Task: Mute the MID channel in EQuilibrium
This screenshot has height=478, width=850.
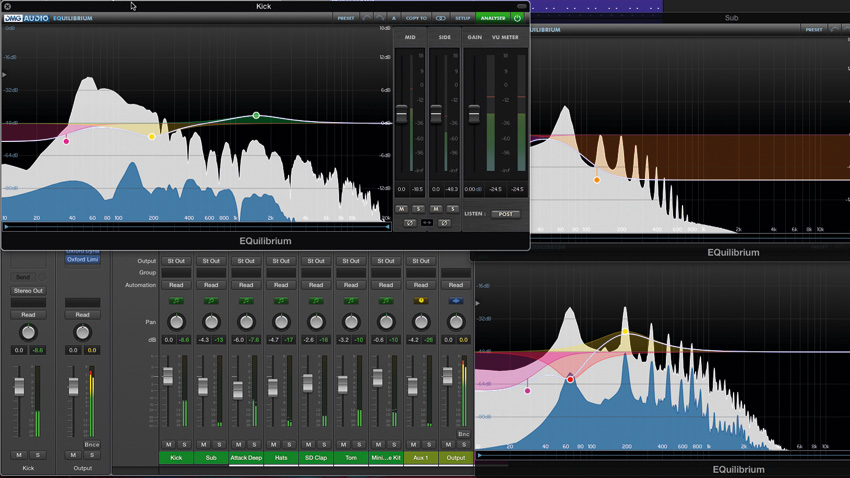Action: (401, 209)
